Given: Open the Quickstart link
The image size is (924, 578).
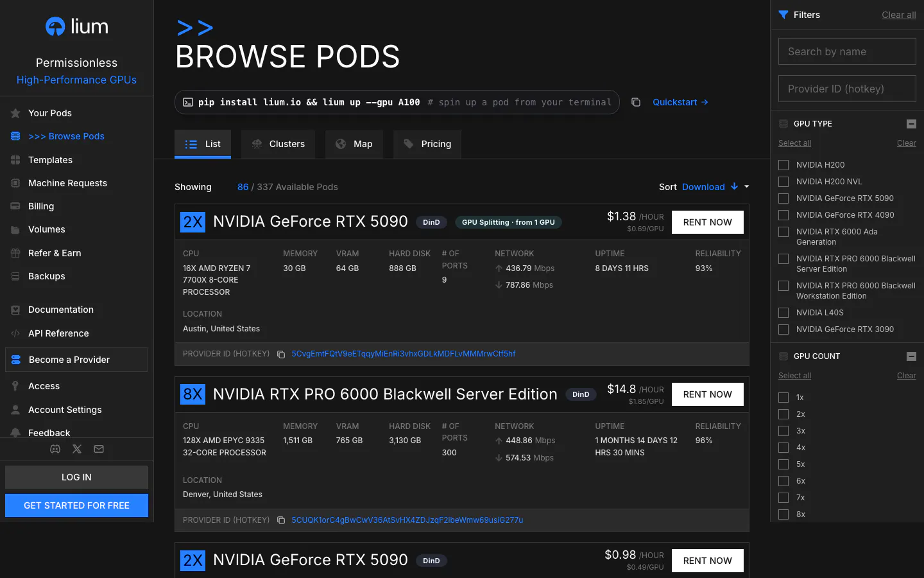Looking at the screenshot, I should (x=680, y=102).
